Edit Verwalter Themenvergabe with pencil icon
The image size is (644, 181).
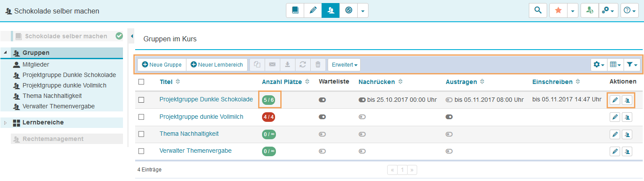[615, 151]
